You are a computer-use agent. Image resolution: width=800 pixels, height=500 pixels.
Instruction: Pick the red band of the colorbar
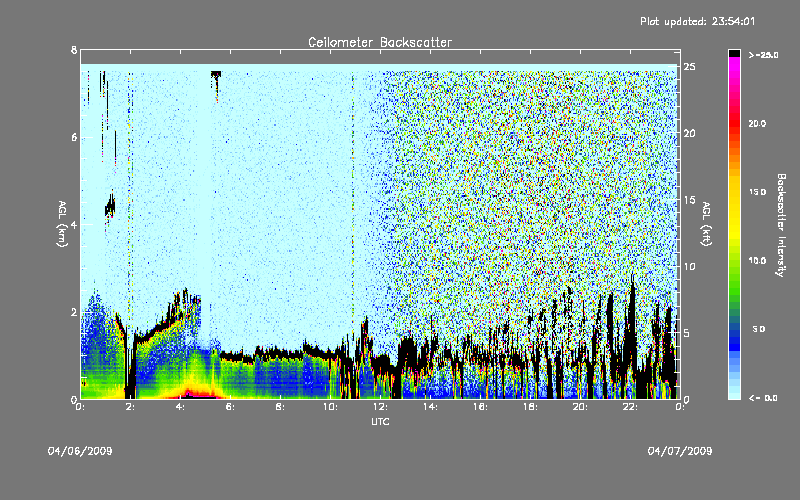(734, 122)
